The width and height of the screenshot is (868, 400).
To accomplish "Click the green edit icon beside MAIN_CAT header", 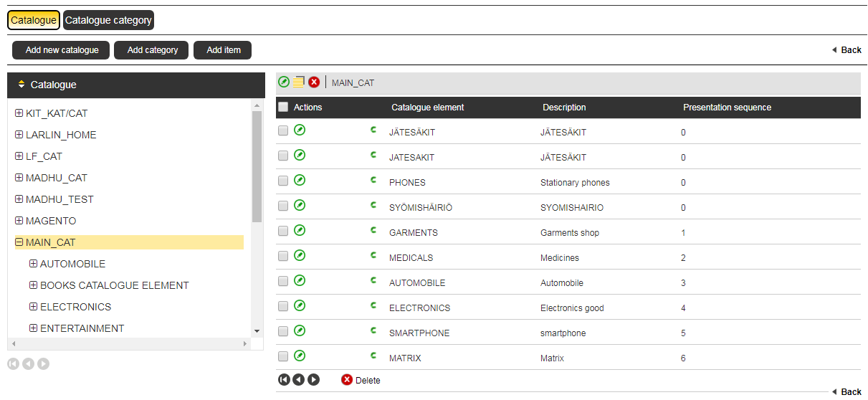I will point(284,82).
